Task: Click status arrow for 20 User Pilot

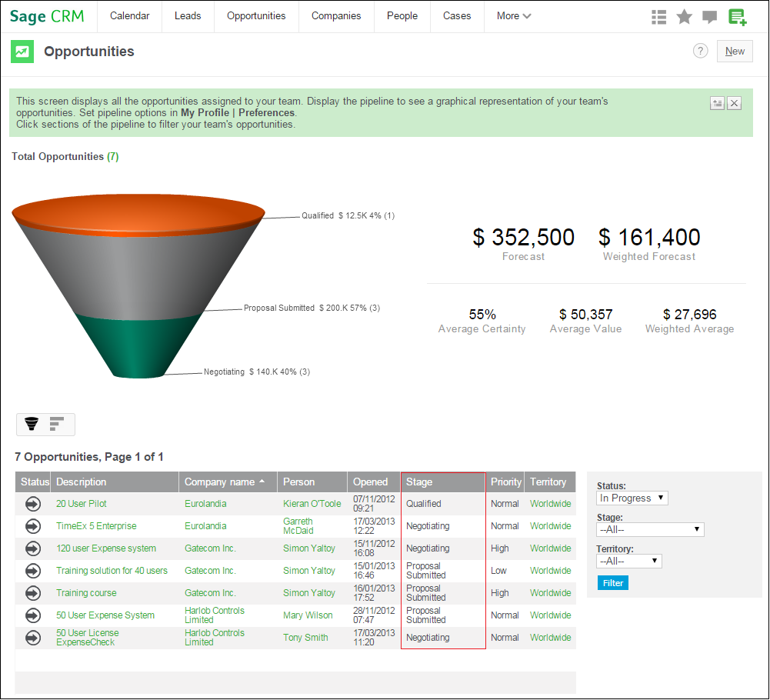Action: [x=33, y=504]
